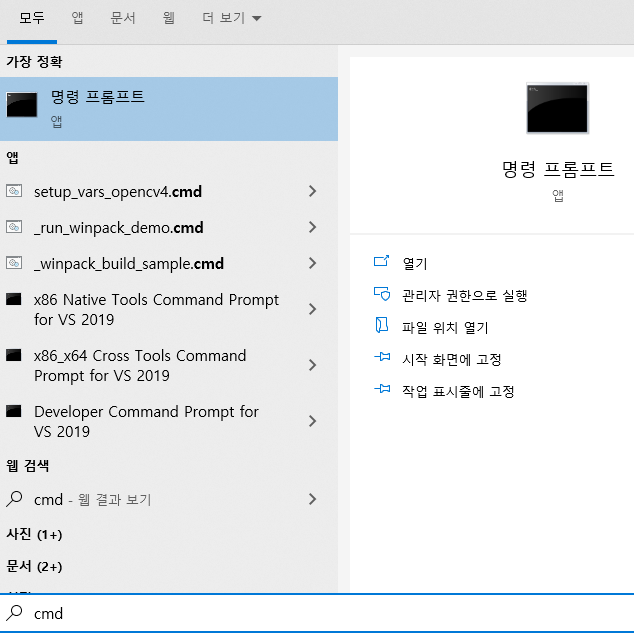Viewport: 634px width, 633px height.
Task: Pin to taskbar with 작업 표시줄에 고정
Action: coord(458,391)
